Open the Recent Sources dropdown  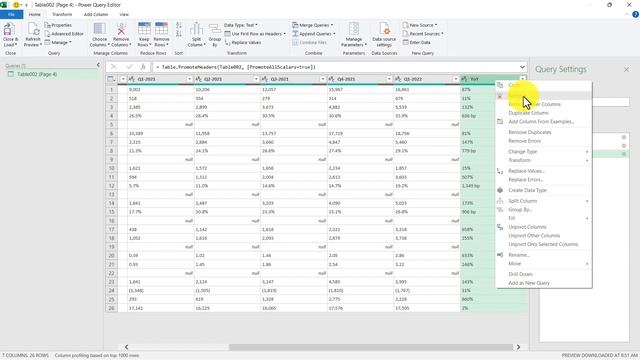pos(423,34)
